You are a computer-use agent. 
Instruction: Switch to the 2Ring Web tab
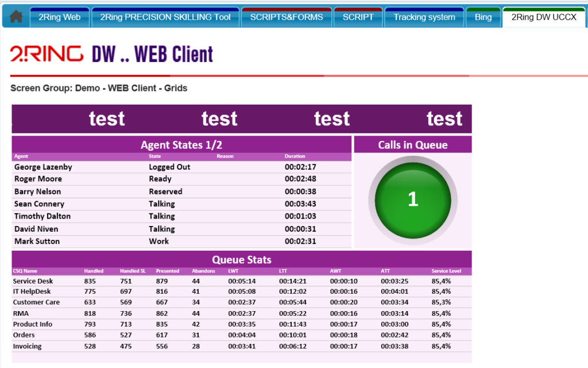60,17
